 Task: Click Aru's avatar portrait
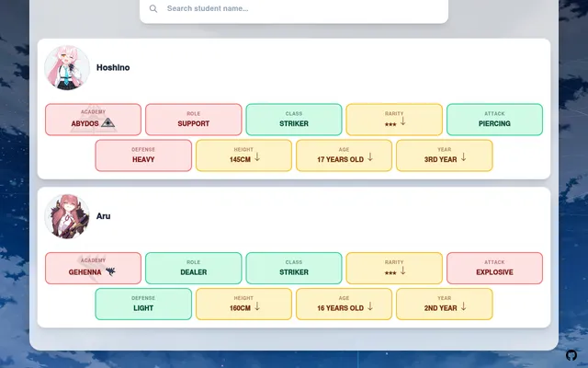click(67, 217)
